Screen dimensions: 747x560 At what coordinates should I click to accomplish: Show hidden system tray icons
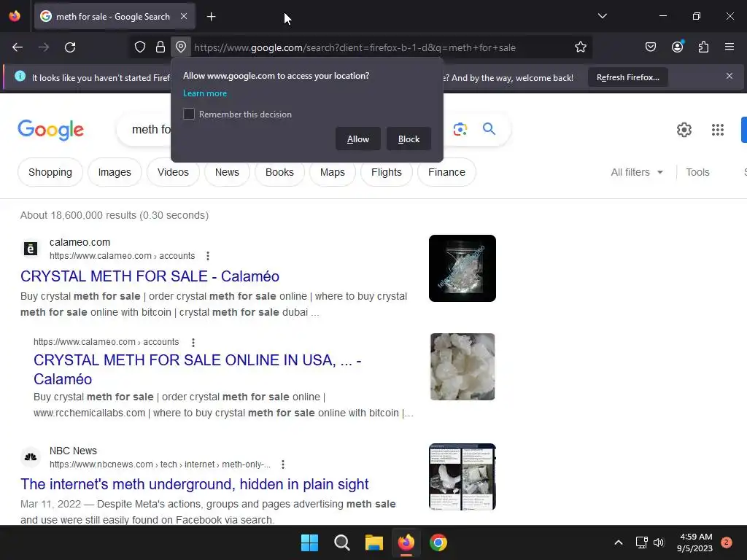pos(619,542)
